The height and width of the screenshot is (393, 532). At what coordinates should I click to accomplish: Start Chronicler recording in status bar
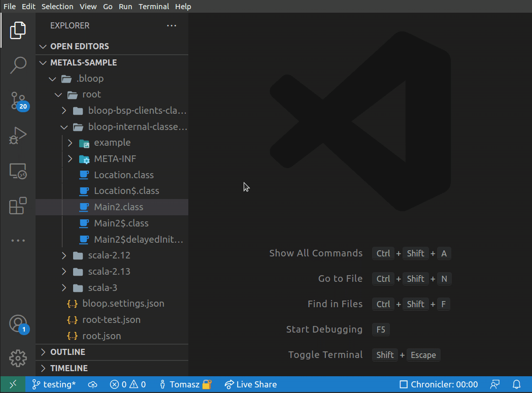coord(439,384)
